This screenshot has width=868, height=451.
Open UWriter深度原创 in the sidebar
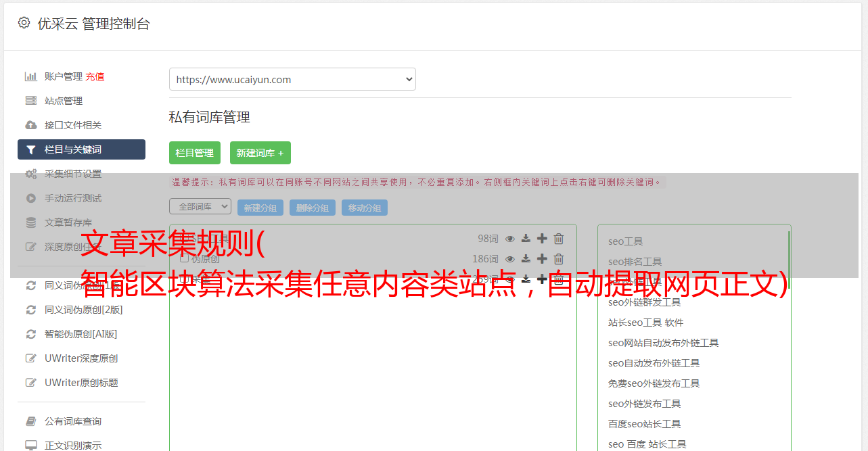(81, 358)
